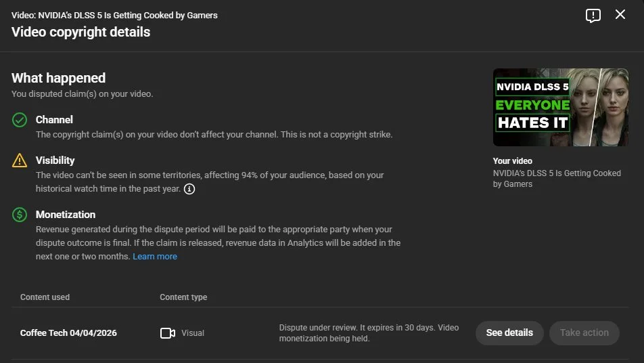Click the Content used column header
The width and height of the screenshot is (644, 363).
click(45, 297)
